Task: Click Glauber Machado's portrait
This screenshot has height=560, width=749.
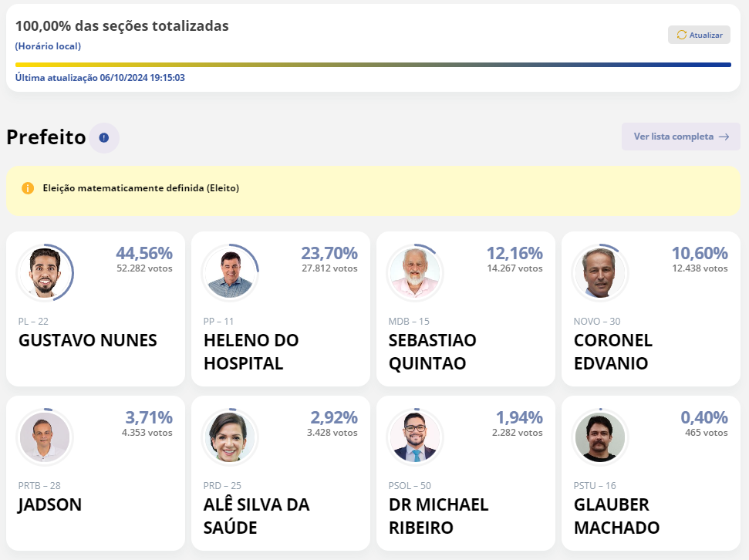Action: coord(600,437)
